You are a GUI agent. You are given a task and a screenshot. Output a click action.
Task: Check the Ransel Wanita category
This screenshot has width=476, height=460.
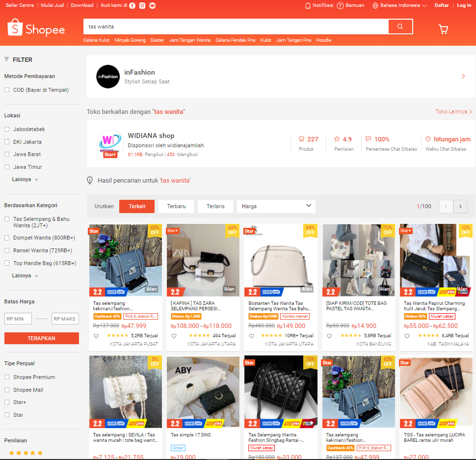point(7,250)
